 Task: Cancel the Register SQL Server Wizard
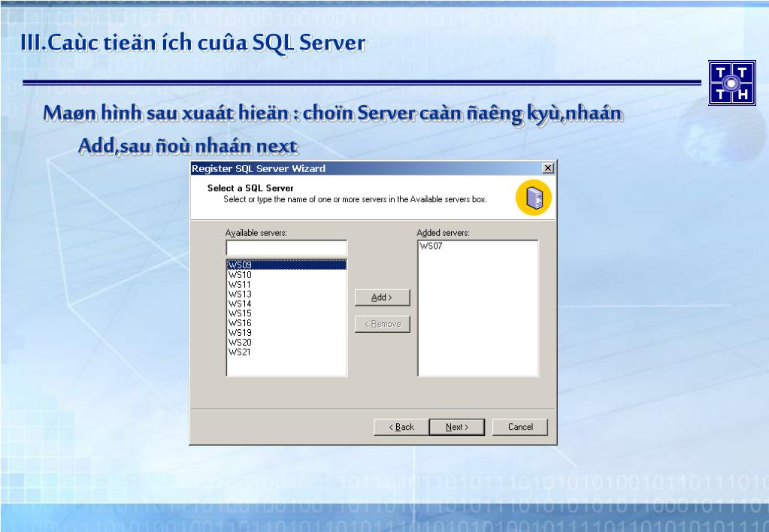click(x=520, y=427)
